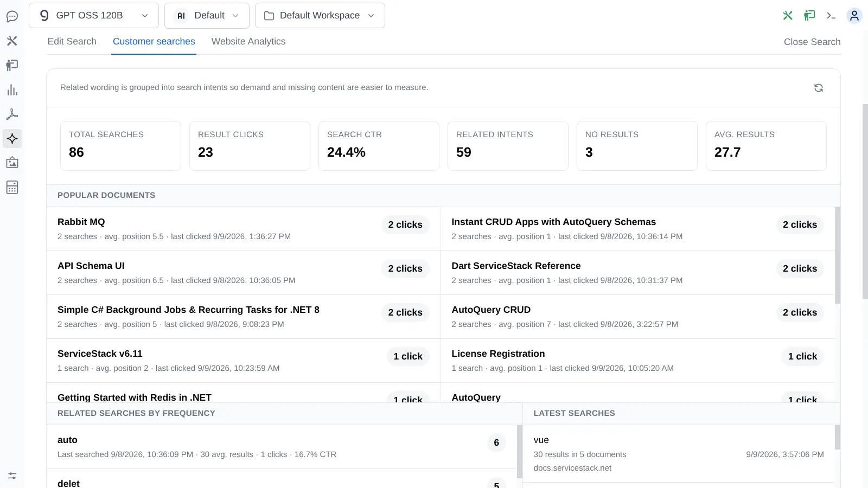Screen dimensions: 868x488
Task: Open the PDF acrobat icon in the sidebar
Action: coord(12,114)
